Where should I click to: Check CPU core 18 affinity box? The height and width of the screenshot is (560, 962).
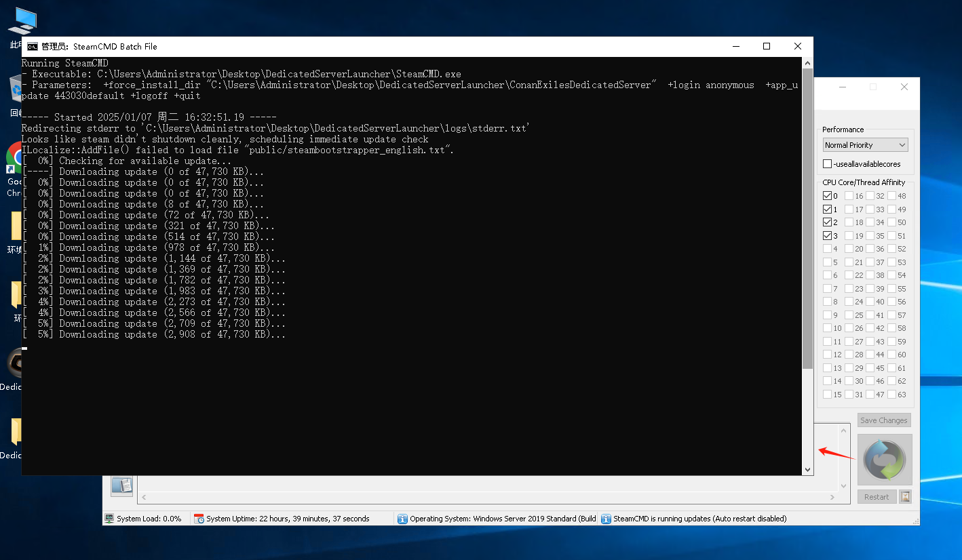coord(849,222)
